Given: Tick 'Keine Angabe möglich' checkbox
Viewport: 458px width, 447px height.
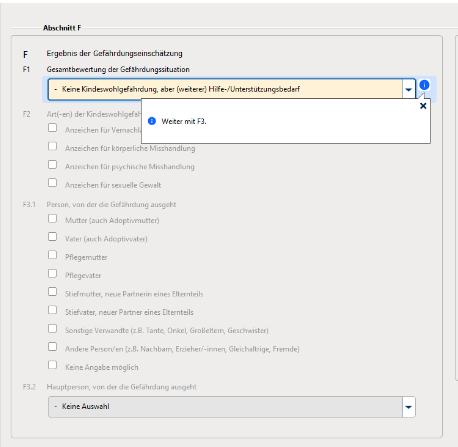Looking at the screenshot, I should coord(52,365).
